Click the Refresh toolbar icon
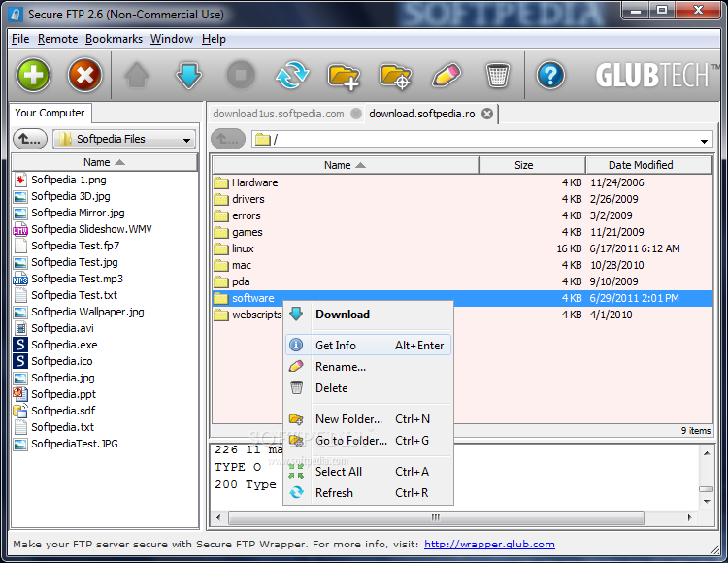Screen dimensions: 728x563 pos(292,75)
